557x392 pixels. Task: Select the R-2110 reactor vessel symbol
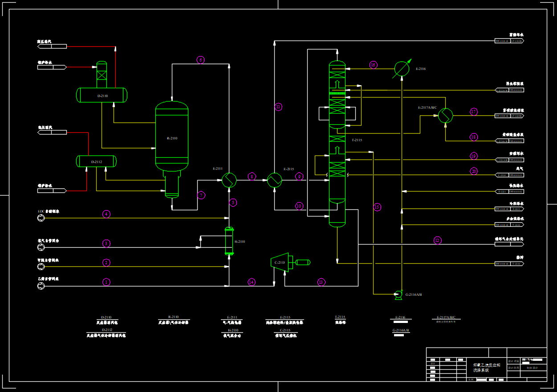[x=172, y=138]
